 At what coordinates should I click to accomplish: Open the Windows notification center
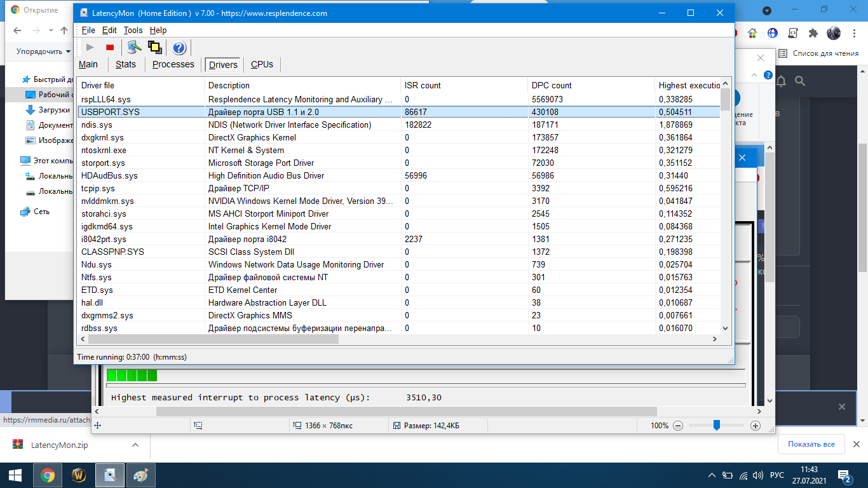pos(844,475)
